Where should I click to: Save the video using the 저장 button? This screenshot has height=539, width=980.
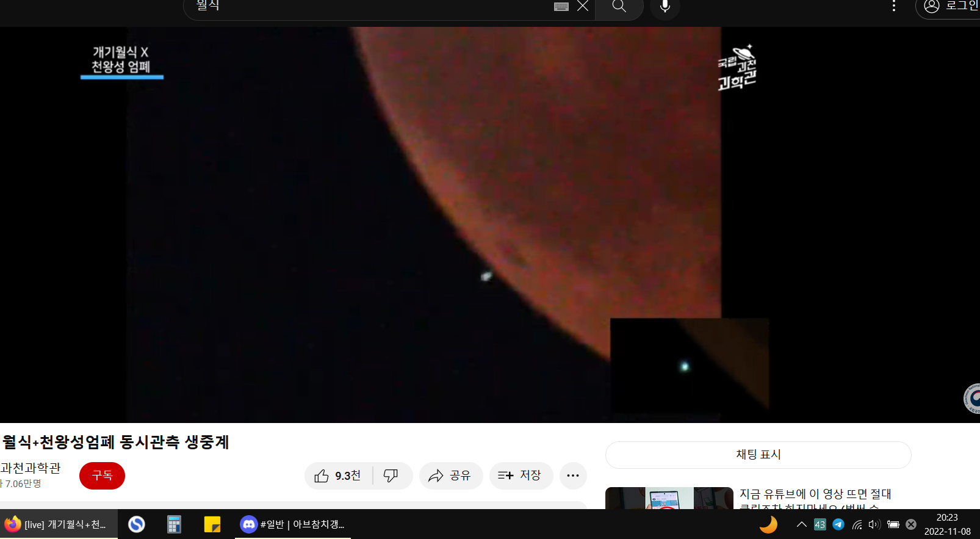click(x=521, y=476)
